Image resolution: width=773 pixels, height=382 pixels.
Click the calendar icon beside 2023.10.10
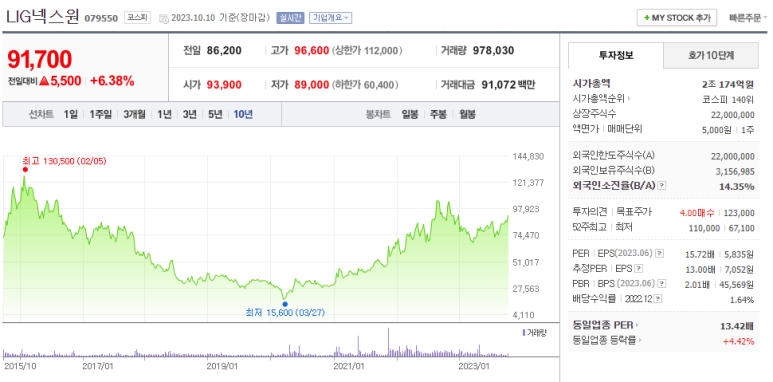pyautogui.click(x=164, y=18)
